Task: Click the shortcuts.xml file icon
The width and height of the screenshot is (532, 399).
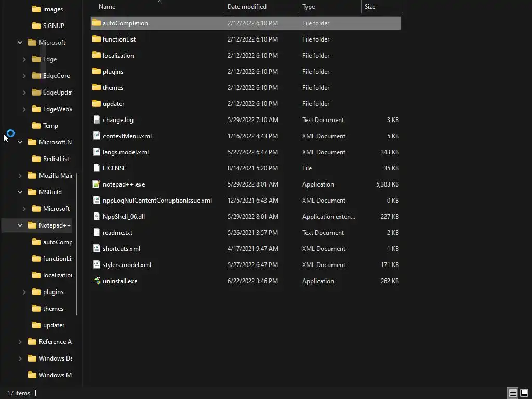Action: (96, 248)
